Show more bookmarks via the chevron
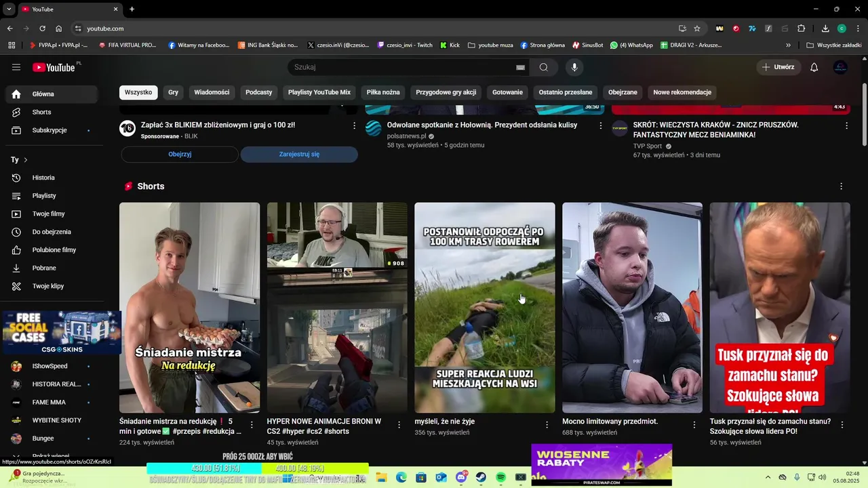The width and height of the screenshot is (868, 488). (788, 45)
